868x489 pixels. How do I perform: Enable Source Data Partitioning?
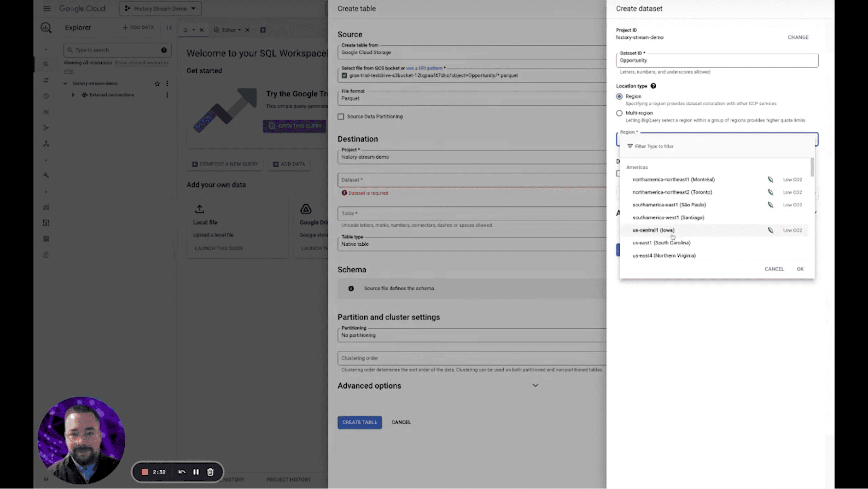[x=341, y=117]
